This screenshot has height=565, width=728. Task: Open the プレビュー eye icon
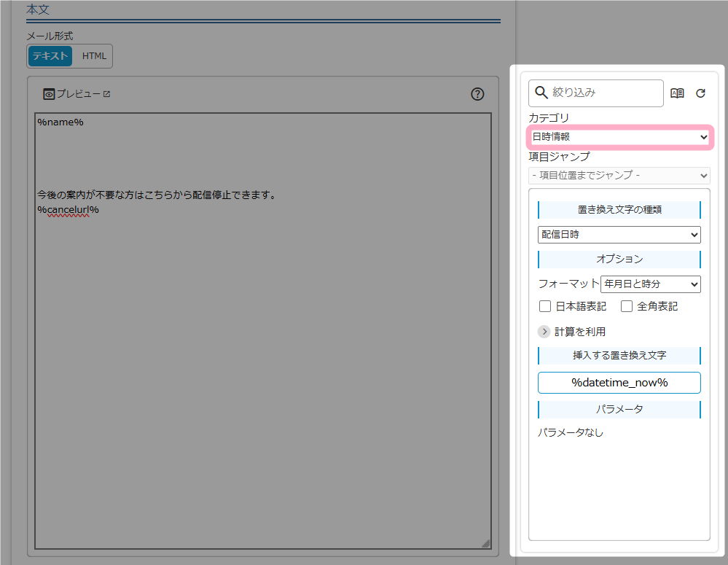49,94
